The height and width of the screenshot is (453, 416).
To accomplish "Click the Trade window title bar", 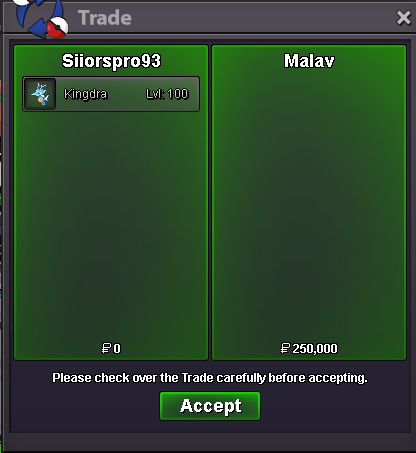I will tap(233, 18).
